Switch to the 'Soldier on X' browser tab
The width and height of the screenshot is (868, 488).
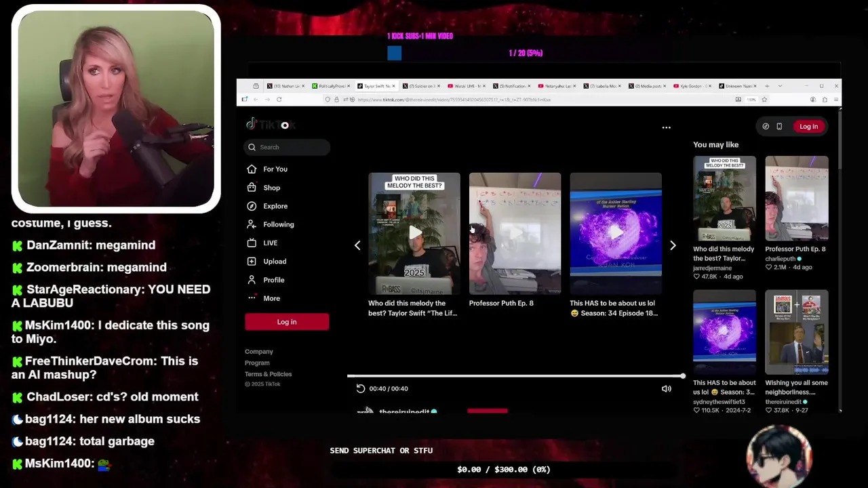422,86
